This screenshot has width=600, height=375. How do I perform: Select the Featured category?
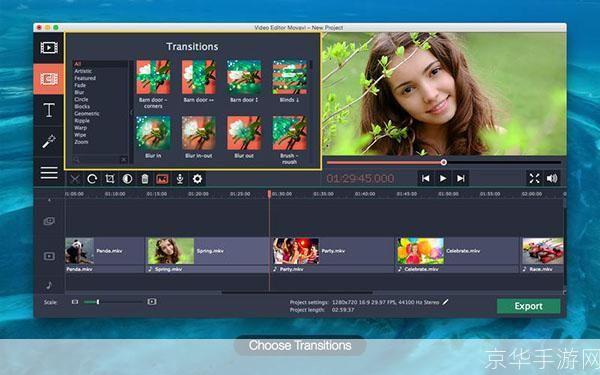(85, 78)
